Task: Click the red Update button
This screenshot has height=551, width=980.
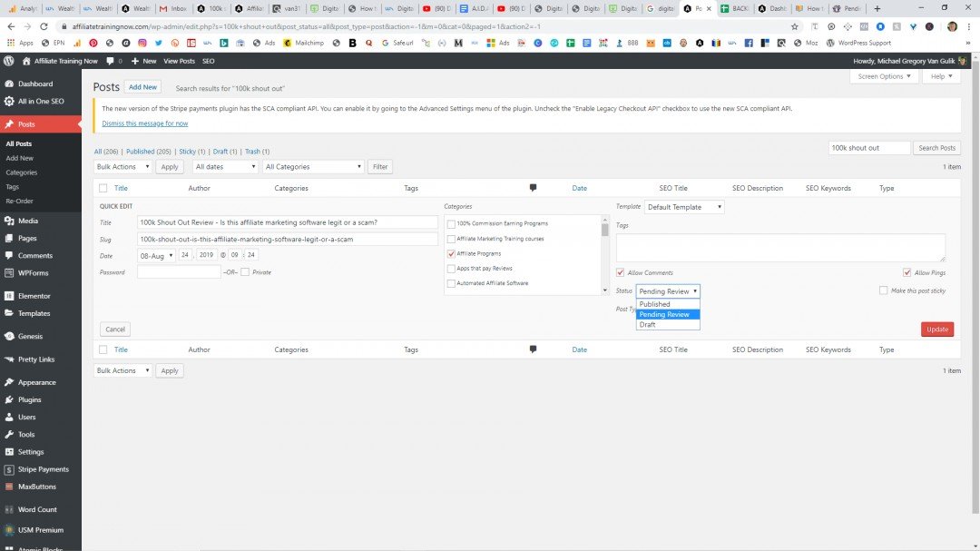Action: point(936,329)
